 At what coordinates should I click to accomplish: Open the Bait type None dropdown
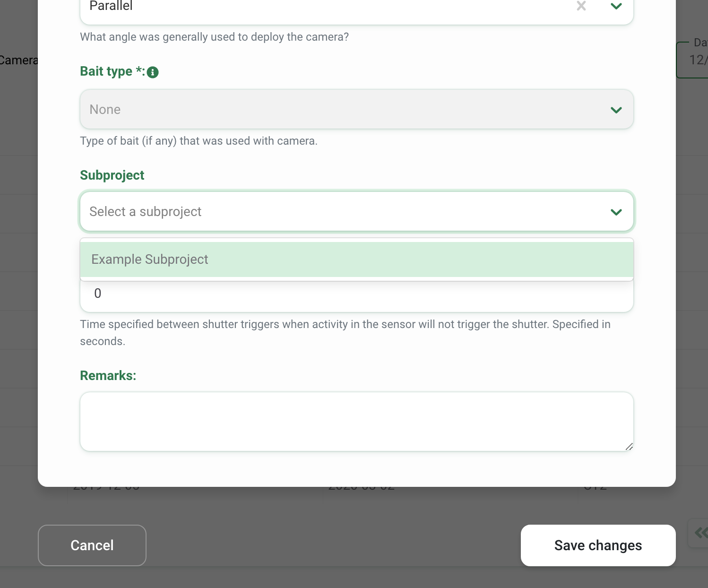tap(357, 109)
